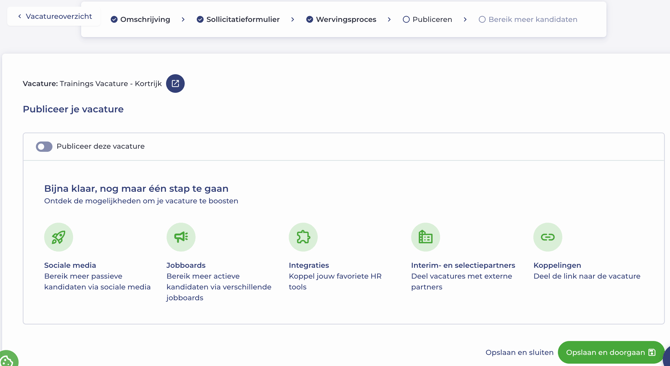This screenshot has width=670, height=366.
Task: Click Opslaan en doorgaan button
Action: coord(611,352)
